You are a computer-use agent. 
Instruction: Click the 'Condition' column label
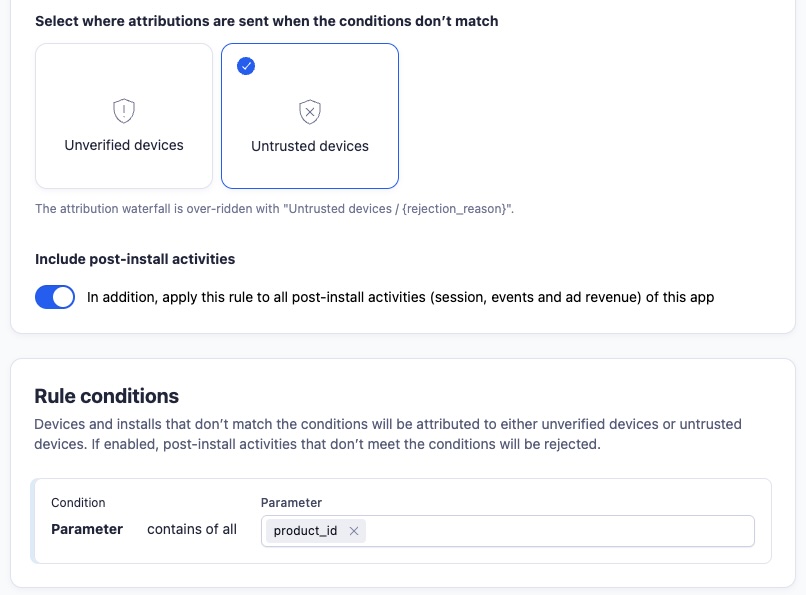pyautogui.click(x=78, y=502)
